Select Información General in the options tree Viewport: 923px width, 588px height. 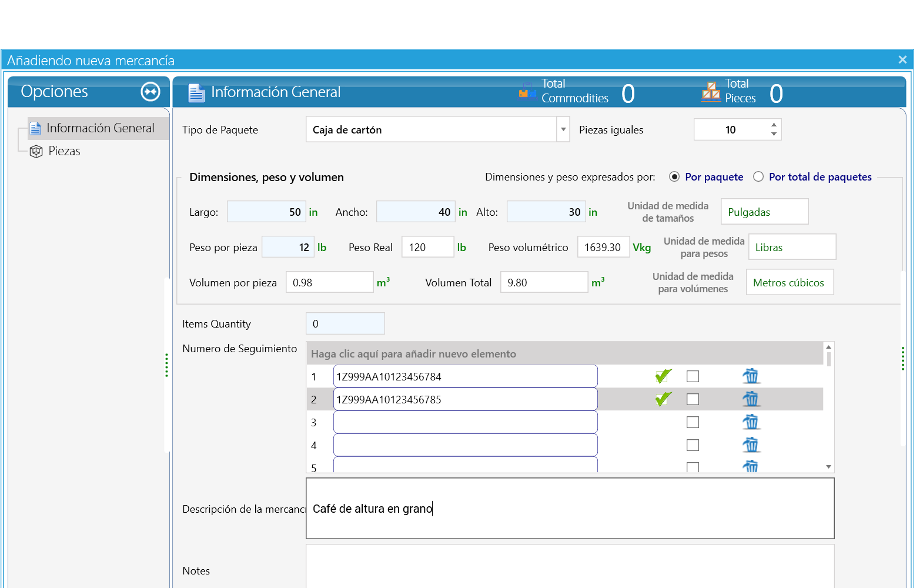coord(98,128)
